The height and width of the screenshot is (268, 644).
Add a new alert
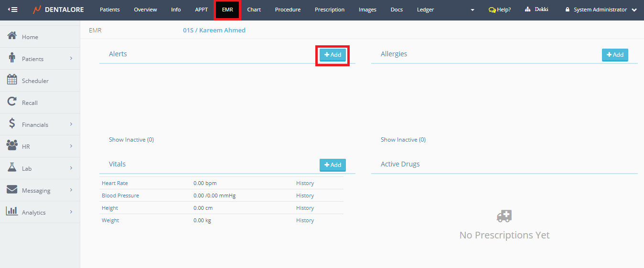[333, 55]
